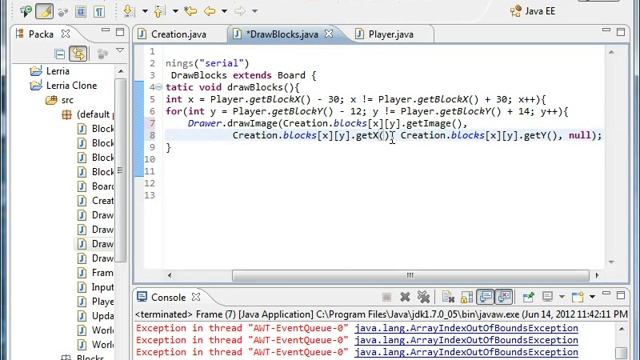
Task: Toggle Link with Editor button
Action: pyautogui.click(x=78, y=53)
